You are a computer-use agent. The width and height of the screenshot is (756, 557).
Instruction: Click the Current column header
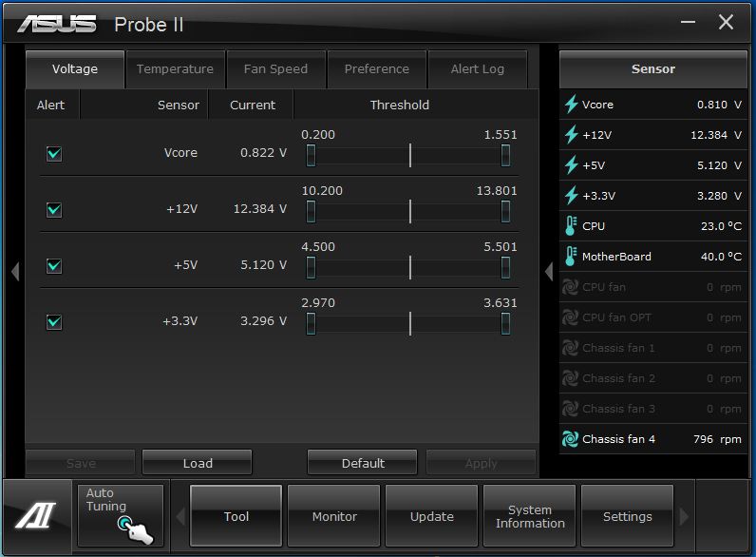click(x=253, y=105)
